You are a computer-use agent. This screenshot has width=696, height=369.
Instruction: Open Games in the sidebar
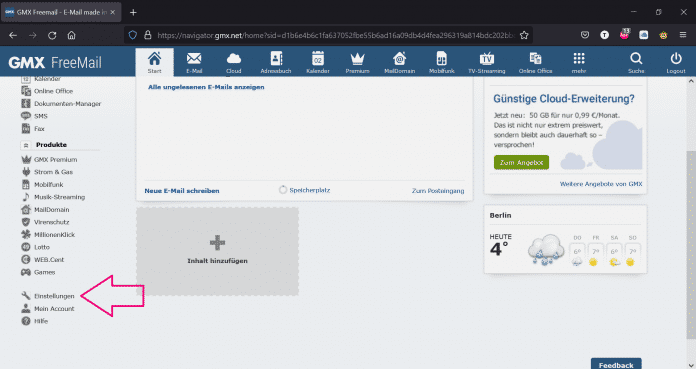38,272
